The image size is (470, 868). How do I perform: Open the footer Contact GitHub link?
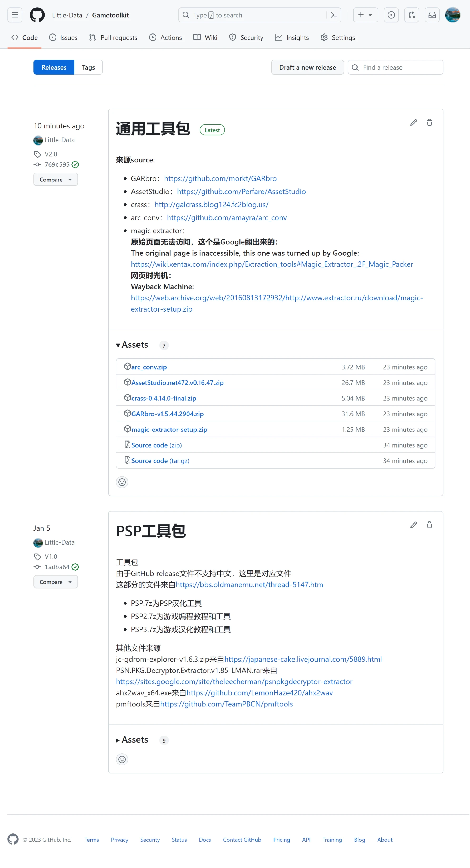click(242, 840)
